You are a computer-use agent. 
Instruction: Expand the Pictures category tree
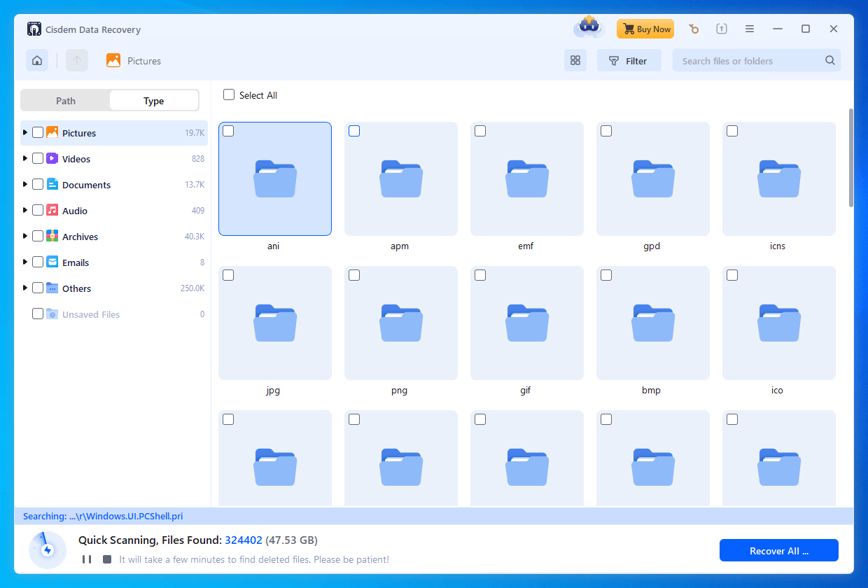[x=24, y=132]
